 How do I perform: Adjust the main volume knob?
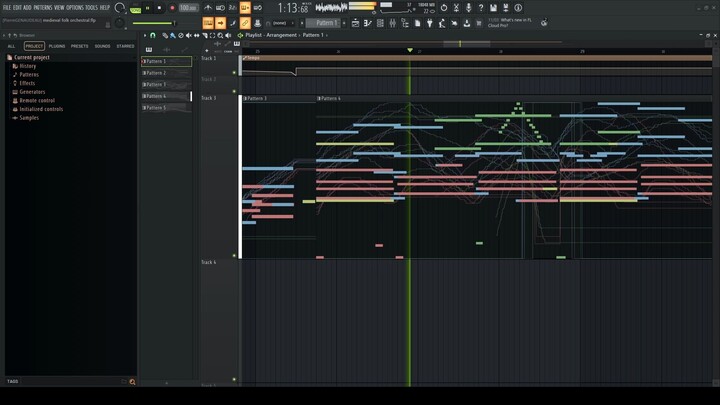[x=120, y=8]
